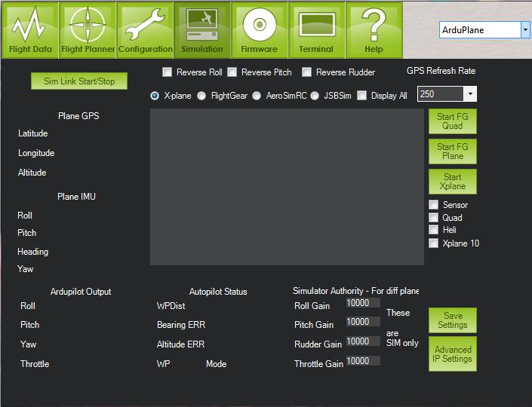
Task: Open the Firmware disc icon
Action: click(x=259, y=29)
